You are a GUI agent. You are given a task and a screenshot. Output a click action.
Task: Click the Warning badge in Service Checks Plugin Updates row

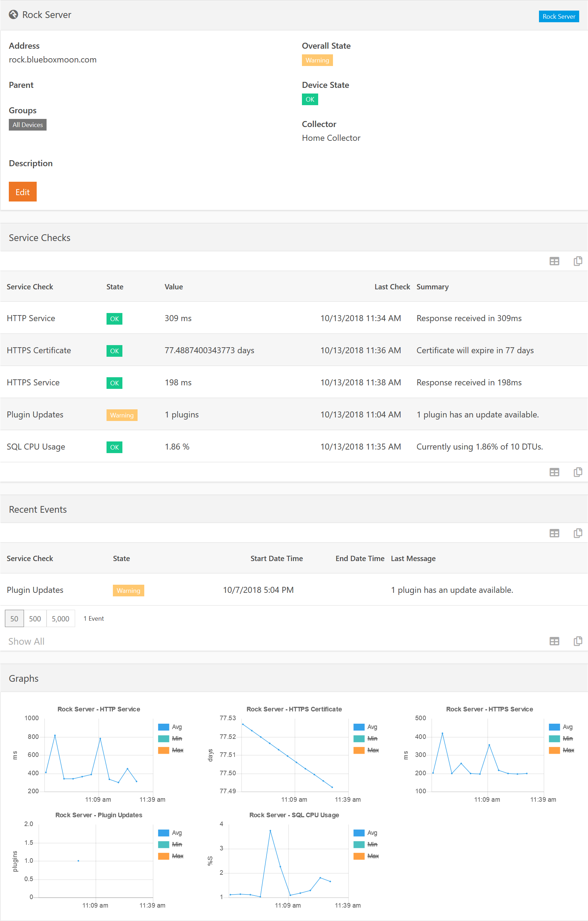tap(122, 415)
